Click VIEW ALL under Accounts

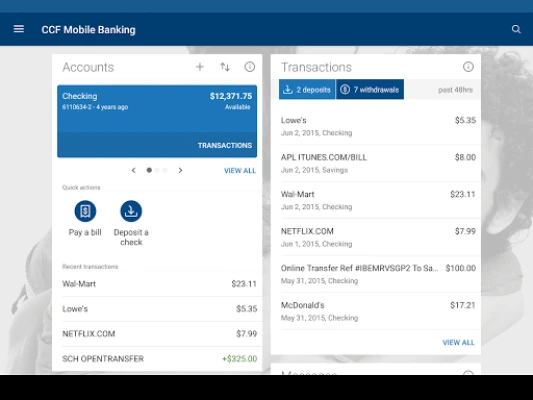click(x=240, y=171)
